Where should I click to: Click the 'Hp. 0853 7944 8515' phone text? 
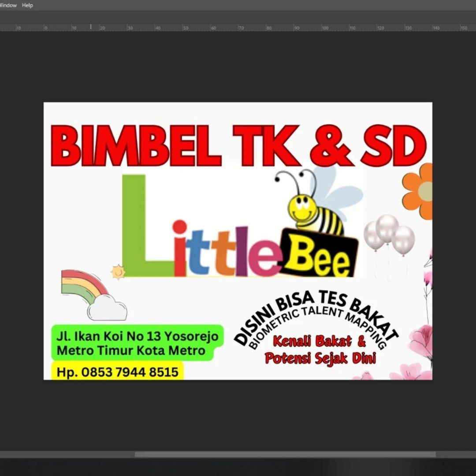click(118, 372)
